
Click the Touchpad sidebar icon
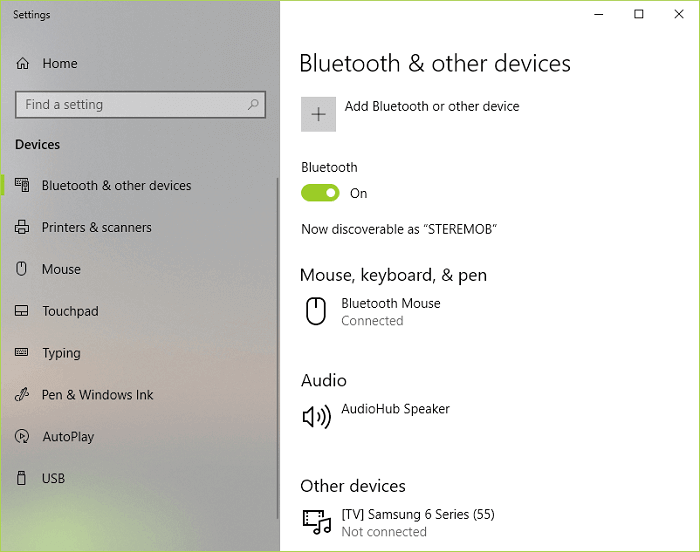[22, 312]
